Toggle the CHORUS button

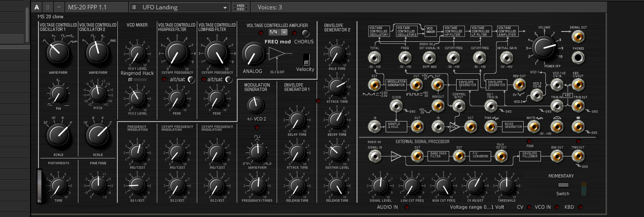[x=306, y=33]
